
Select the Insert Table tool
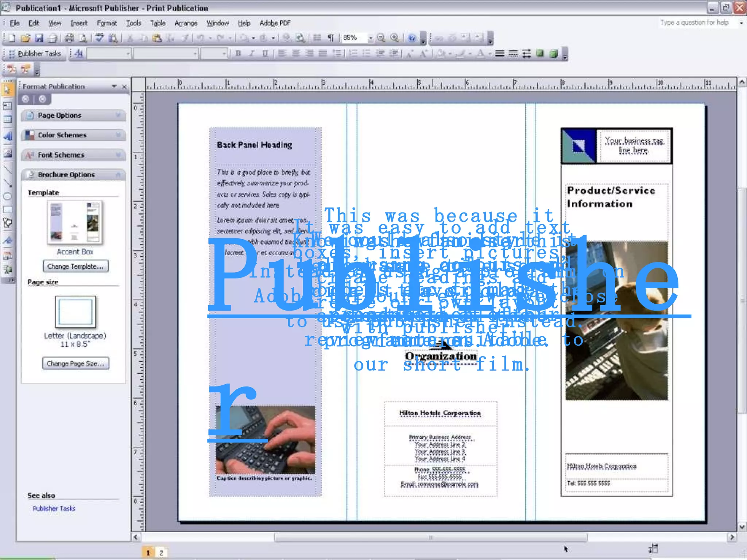[7, 120]
